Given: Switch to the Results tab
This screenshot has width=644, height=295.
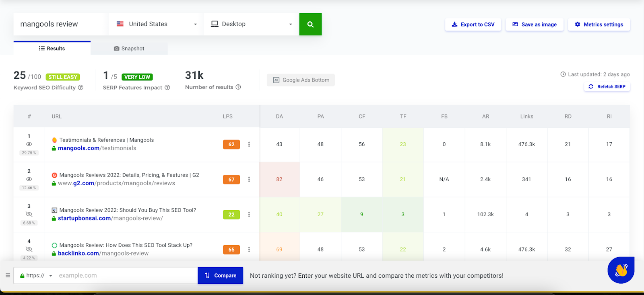Looking at the screenshot, I should pos(52,48).
